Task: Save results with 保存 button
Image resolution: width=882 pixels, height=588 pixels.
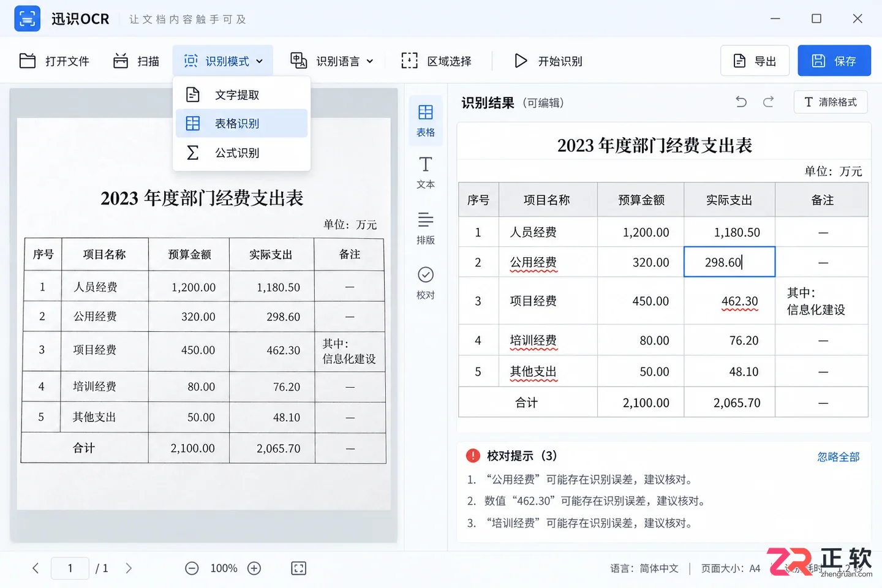Action: click(834, 61)
